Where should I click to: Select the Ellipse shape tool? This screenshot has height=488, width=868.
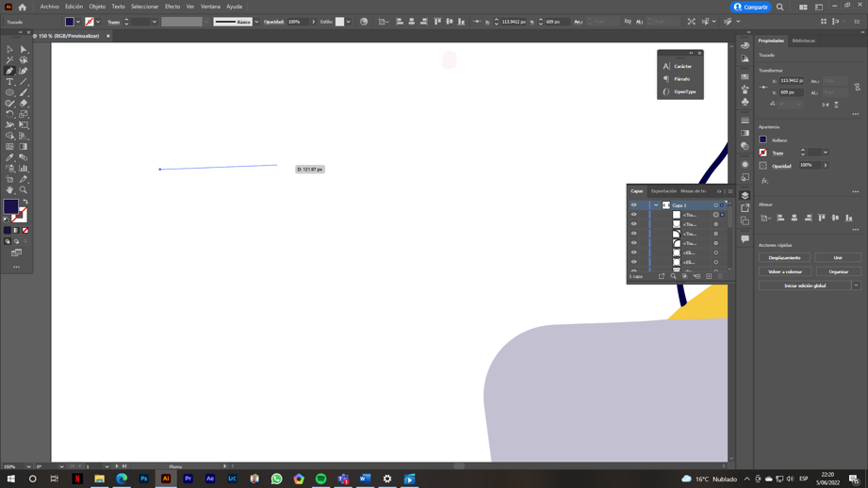9,92
